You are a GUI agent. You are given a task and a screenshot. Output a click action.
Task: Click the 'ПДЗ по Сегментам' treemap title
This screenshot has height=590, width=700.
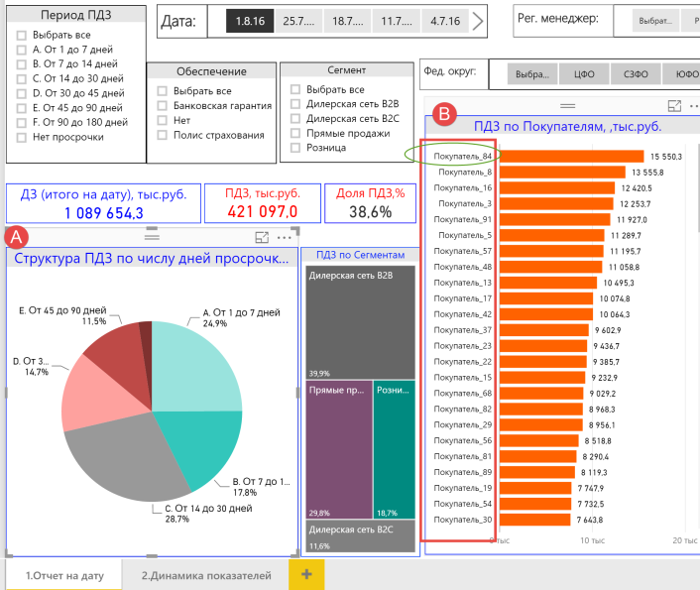click(360, 255)
